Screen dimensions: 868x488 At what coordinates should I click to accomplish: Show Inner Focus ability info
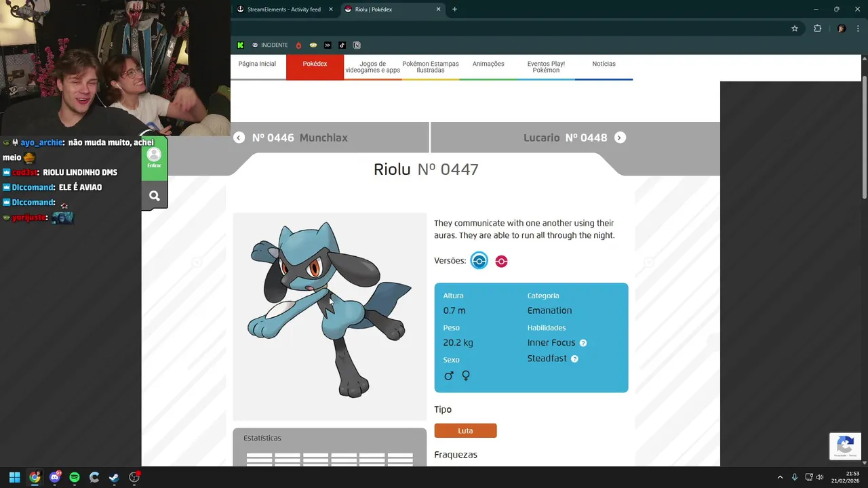583,343
